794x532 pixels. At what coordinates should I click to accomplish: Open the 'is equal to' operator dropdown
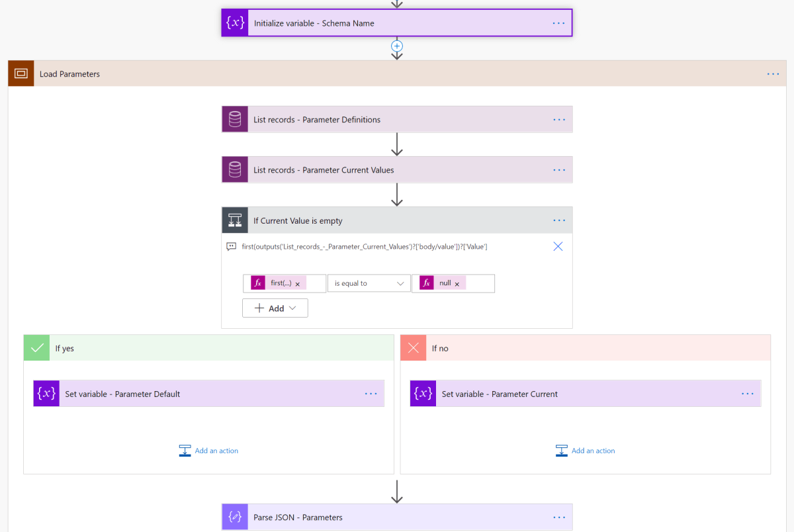pyautogui.click(x=369, y=283)
